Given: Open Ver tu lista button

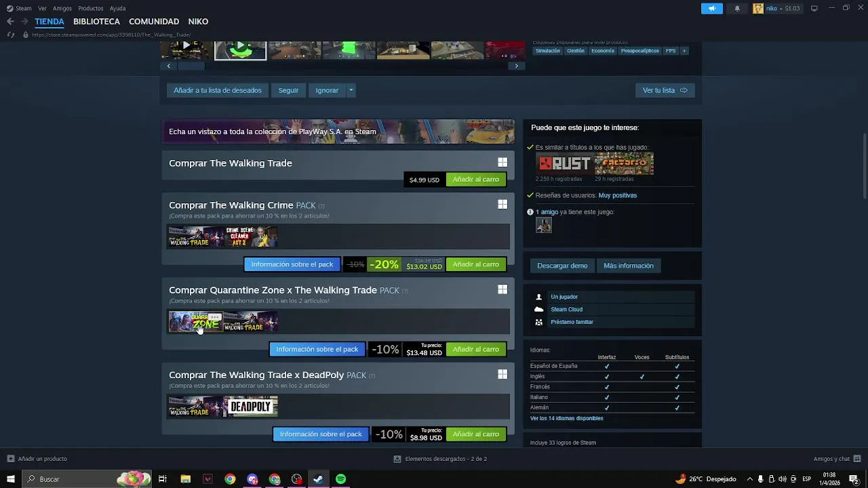Looking at the screenshot, I should coord(665,90).
